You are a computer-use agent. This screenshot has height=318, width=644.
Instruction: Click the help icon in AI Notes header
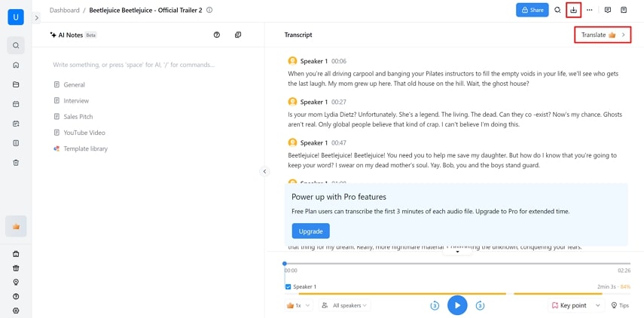click(x=217, y=35)
